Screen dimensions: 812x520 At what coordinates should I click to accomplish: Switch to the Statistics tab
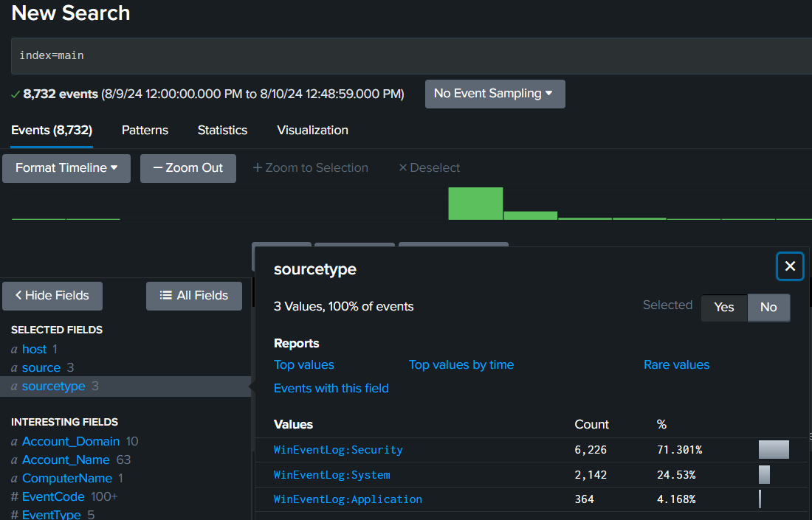tap(222, 131)
